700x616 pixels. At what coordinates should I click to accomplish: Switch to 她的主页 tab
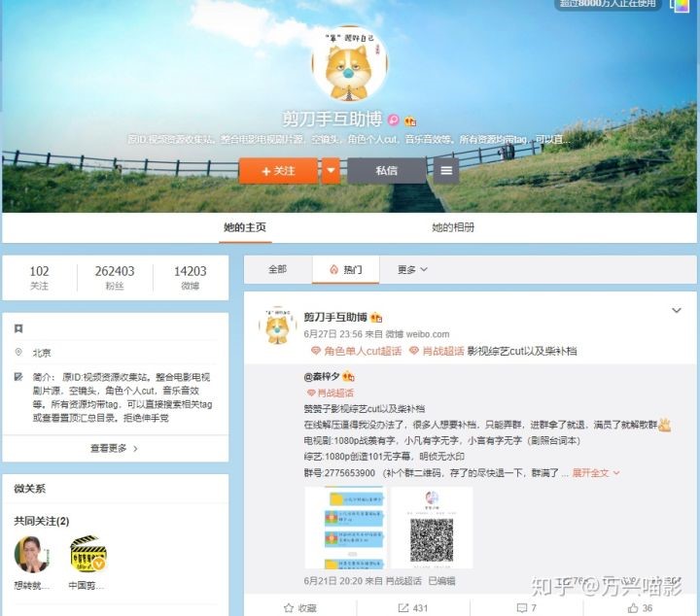(x=245, y=227)
